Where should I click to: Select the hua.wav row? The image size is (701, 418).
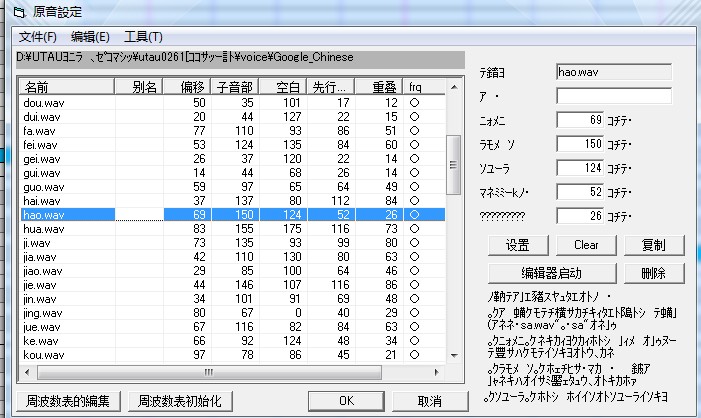point(232,229)
